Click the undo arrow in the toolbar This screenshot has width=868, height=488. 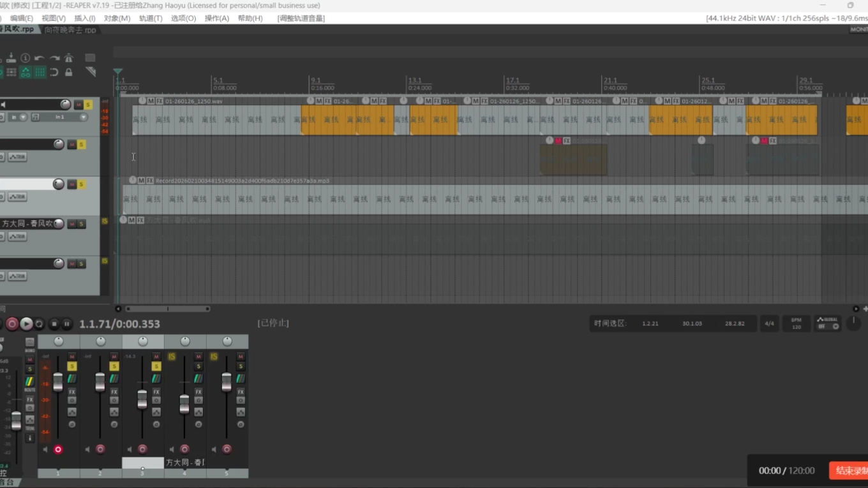coord(40,58)
